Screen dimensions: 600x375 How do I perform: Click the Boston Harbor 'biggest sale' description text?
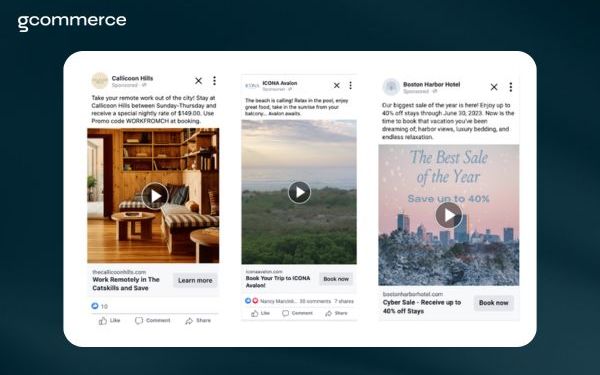pos(448,121)
